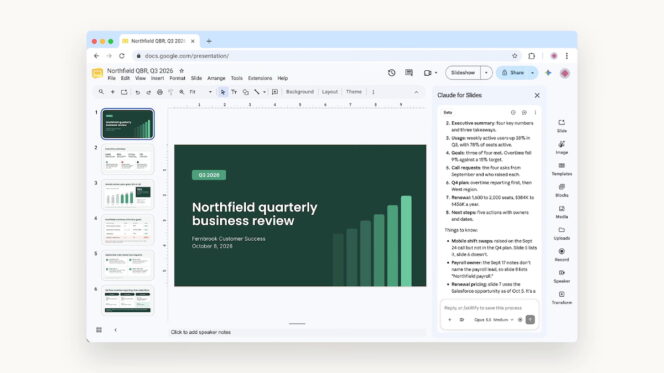The height and width of the screenshot is (373, 664).
Task: Open the comments history icon
Action: pyautogui.click(x=409, y=73)
